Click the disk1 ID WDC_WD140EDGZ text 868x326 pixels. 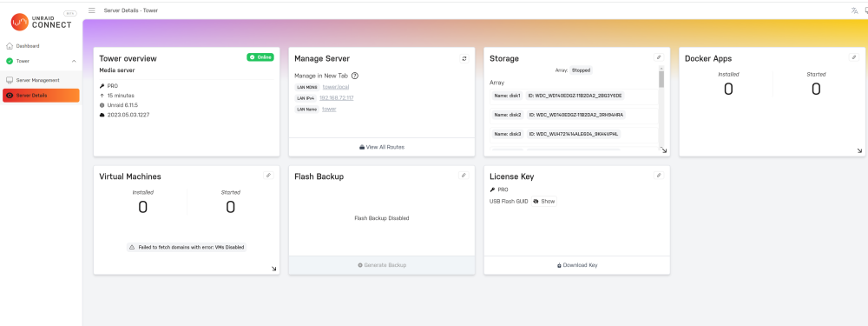click(575, 96)
